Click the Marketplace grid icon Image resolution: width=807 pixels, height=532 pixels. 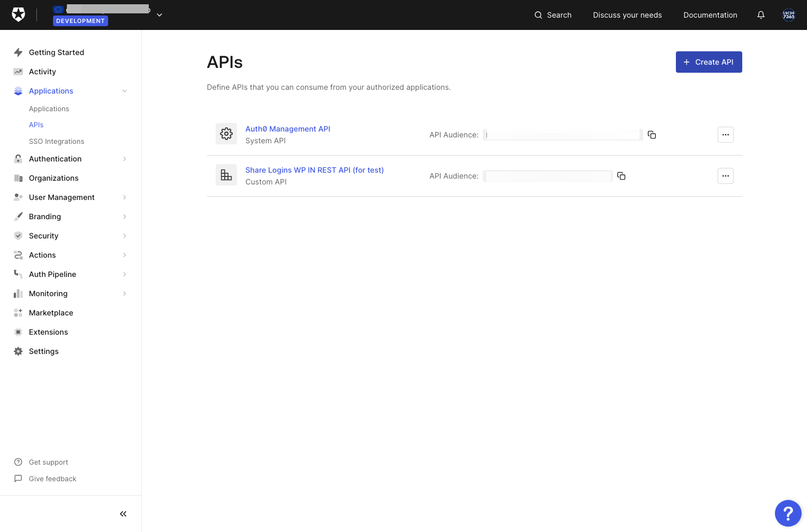coord(18,313)
